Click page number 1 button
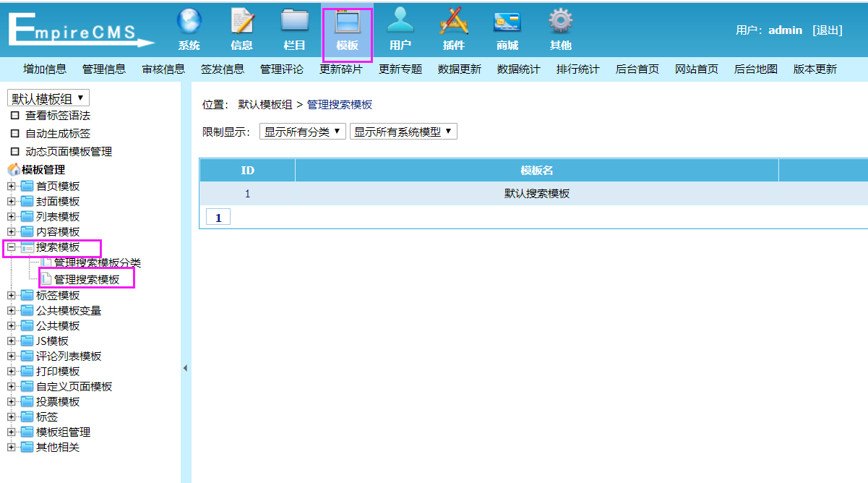The width and height of the screenshot is (868, 483). pyautogui.click(x=218, y=217)
